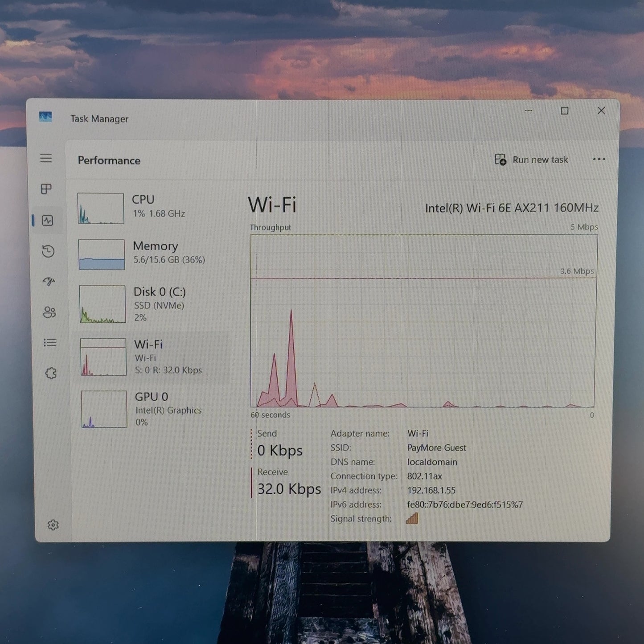Click the CPU mini graph thumbnail
The width and height of the screenshot is (644, 644).
(101, 208)
